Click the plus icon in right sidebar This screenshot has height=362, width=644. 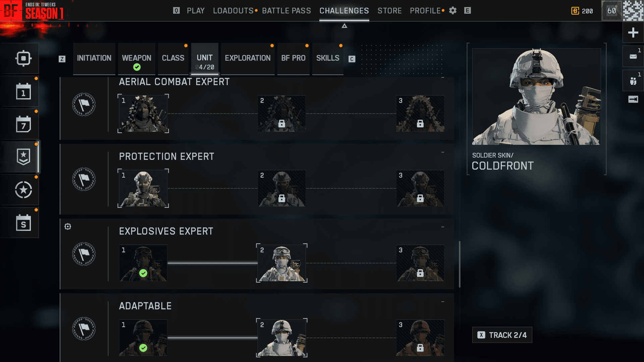click(x=633, y=33)
